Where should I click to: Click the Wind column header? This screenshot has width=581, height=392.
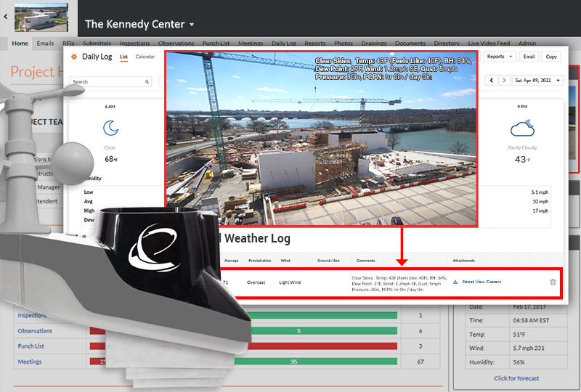pyautogui.click(x=285, y=261)
